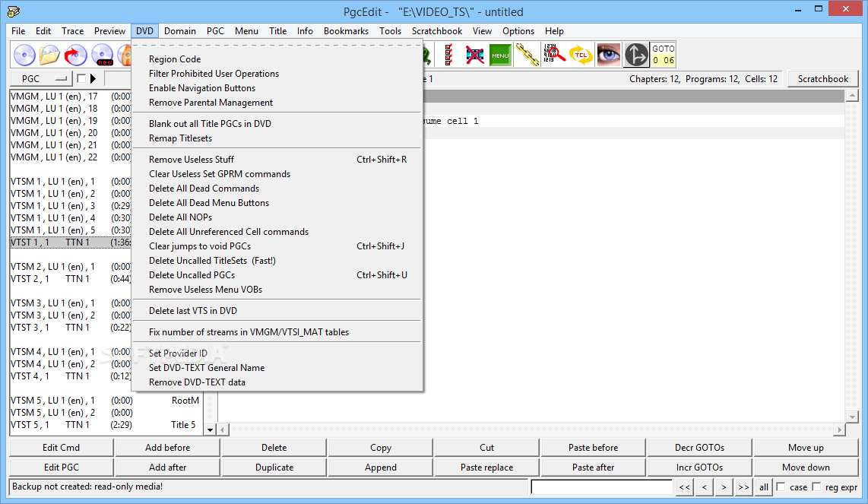Choose Remove DVD-TEXT data
This screenshot has width=868, height=504.
click(277, 382)
